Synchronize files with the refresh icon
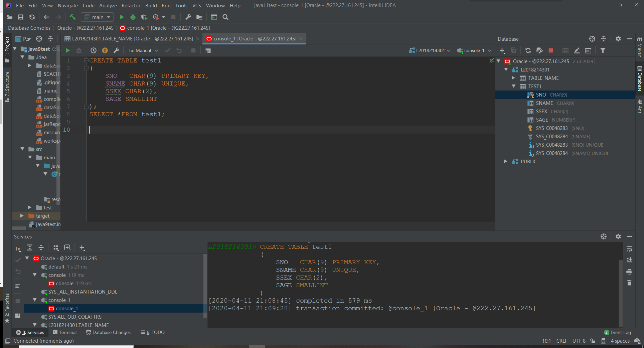 point(32,17)
